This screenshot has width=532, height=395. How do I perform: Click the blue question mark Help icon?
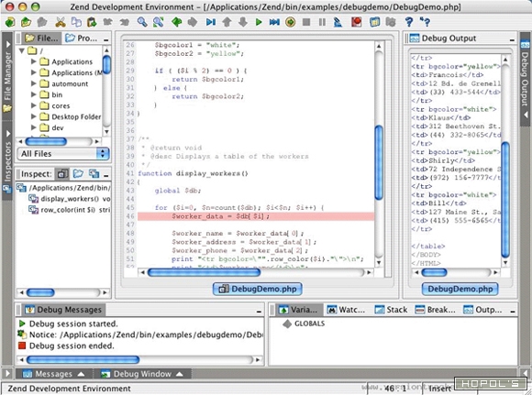tap(409, 22)
